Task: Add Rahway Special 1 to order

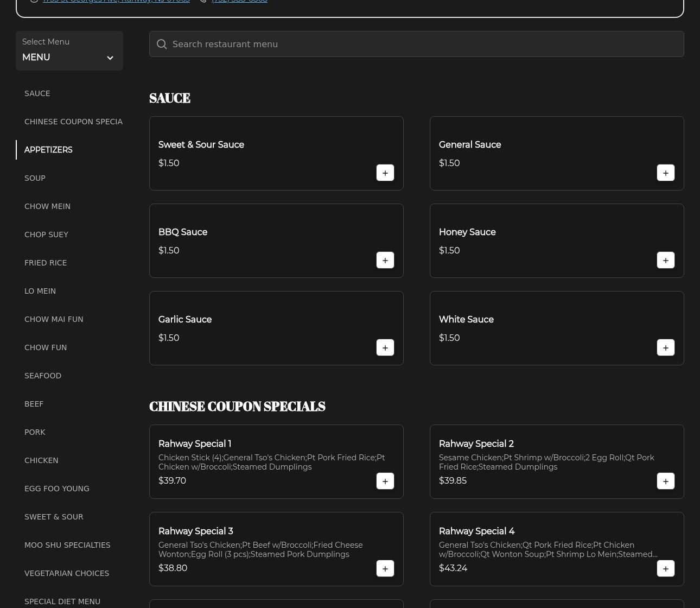Action: [385, 481]
